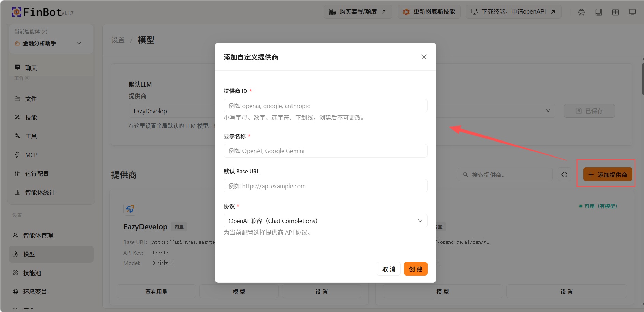Click the user icon beside 智能体管理

click(x=15, y=235)
